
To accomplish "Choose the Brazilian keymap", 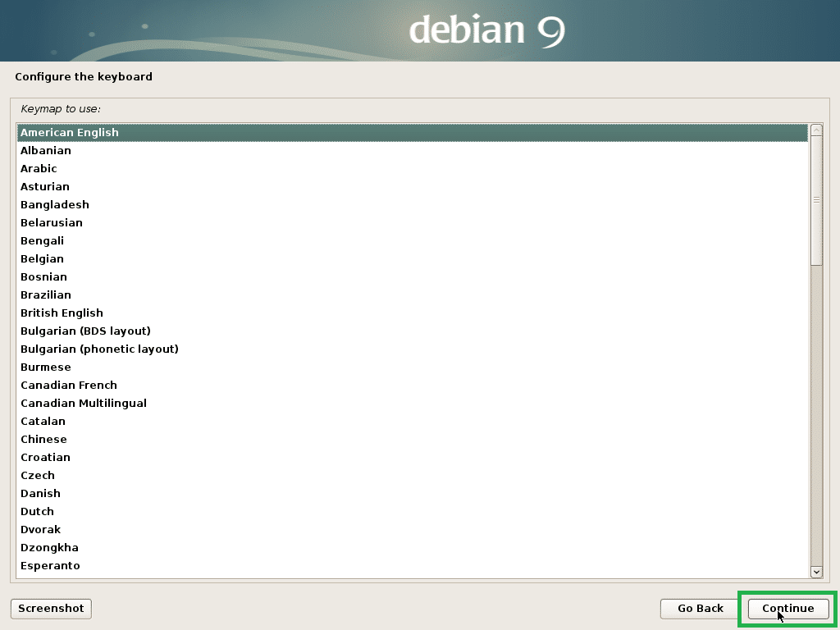I will pyautogui.click(x=412, y=294).
